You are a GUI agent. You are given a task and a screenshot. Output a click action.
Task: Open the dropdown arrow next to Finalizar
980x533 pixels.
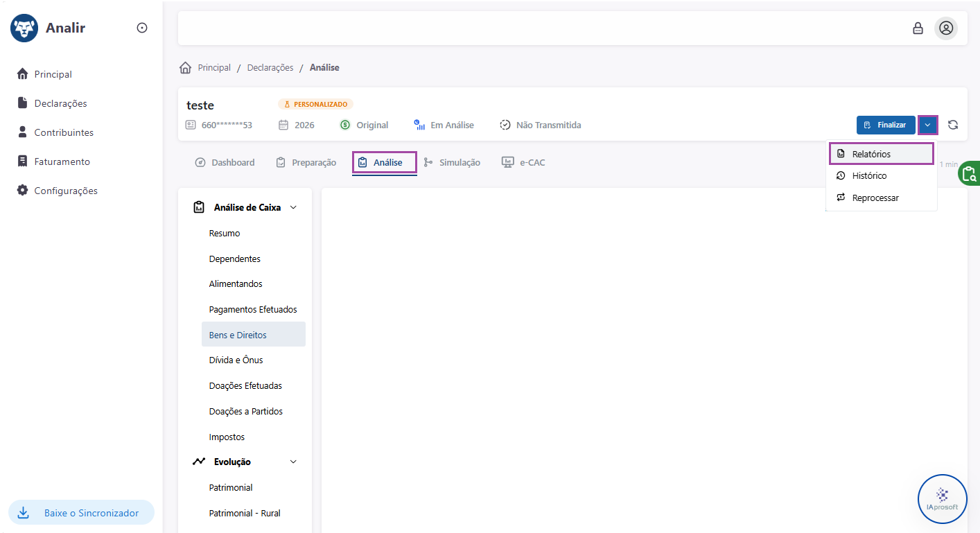(927, 125)
